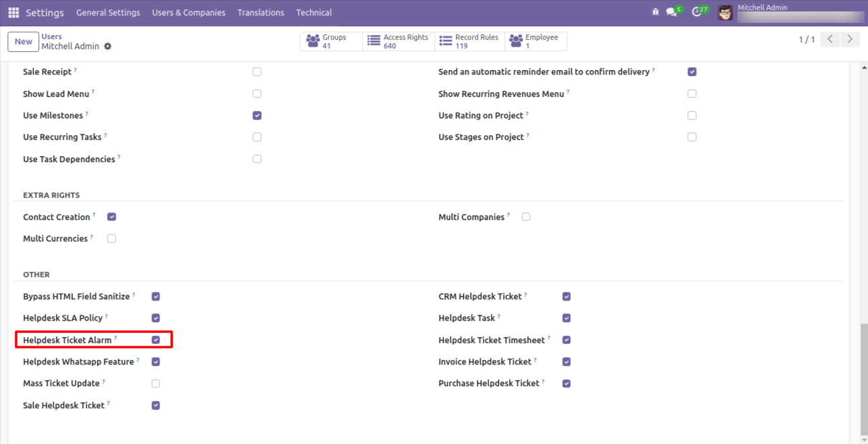Click the 1 / 1 pager counter
This screenshot has height=444, width=868.
point(807,40)
